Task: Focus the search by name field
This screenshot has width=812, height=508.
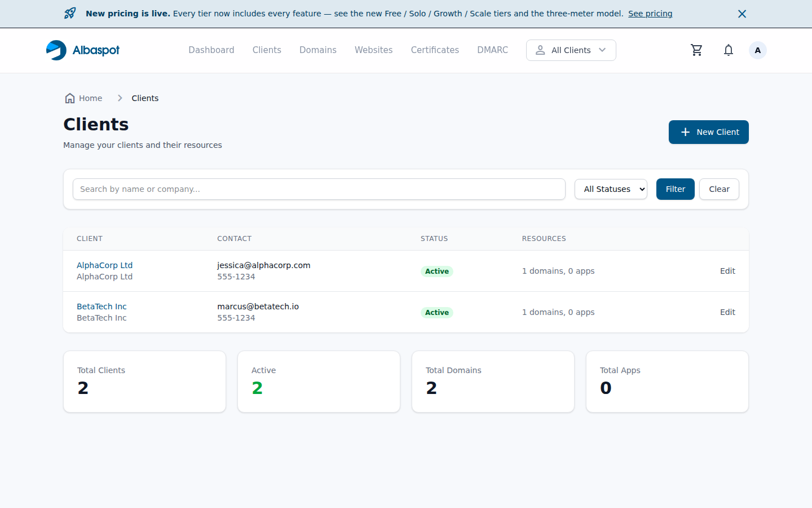Action: [319, 189]
